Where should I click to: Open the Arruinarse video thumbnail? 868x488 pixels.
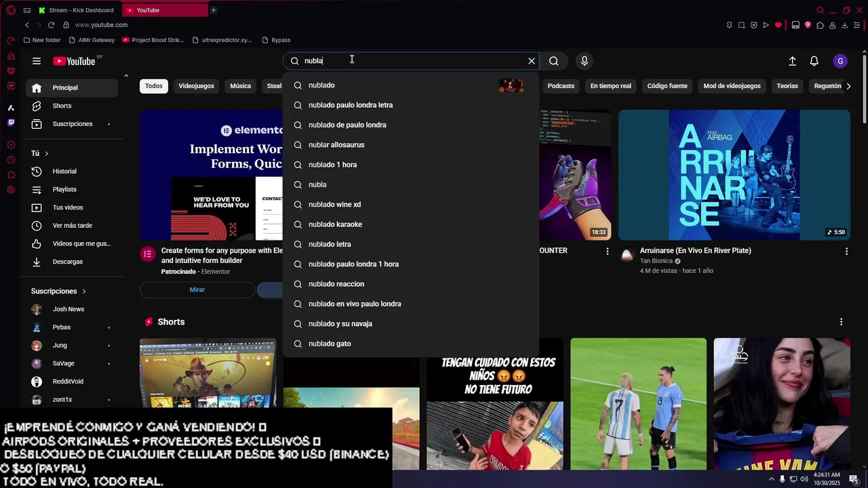point(734,175)
